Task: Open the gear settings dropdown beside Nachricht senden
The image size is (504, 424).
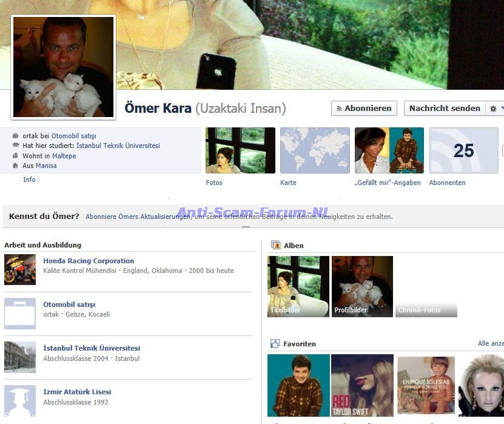Action: pos(496,109)
